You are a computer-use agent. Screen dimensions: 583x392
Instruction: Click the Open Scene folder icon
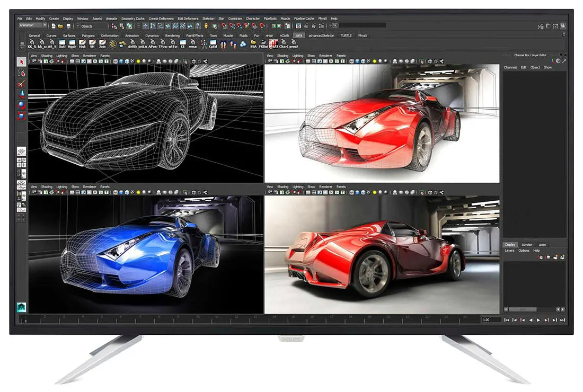pyautogui.click(x=60, y=26)
